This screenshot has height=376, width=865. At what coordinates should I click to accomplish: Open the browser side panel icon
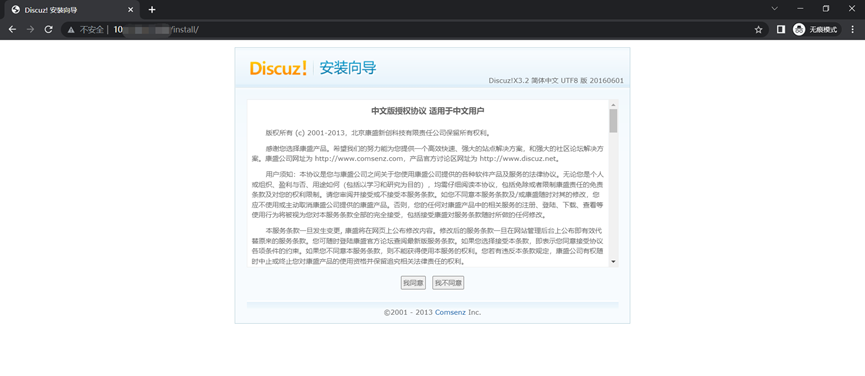click(781, 29)
